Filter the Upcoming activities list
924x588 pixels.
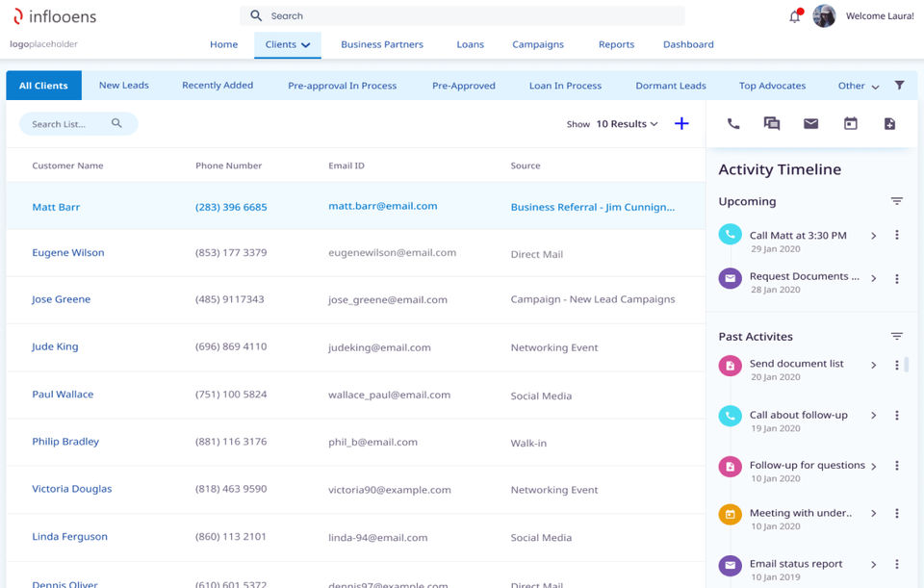click(x=896, y=201)
